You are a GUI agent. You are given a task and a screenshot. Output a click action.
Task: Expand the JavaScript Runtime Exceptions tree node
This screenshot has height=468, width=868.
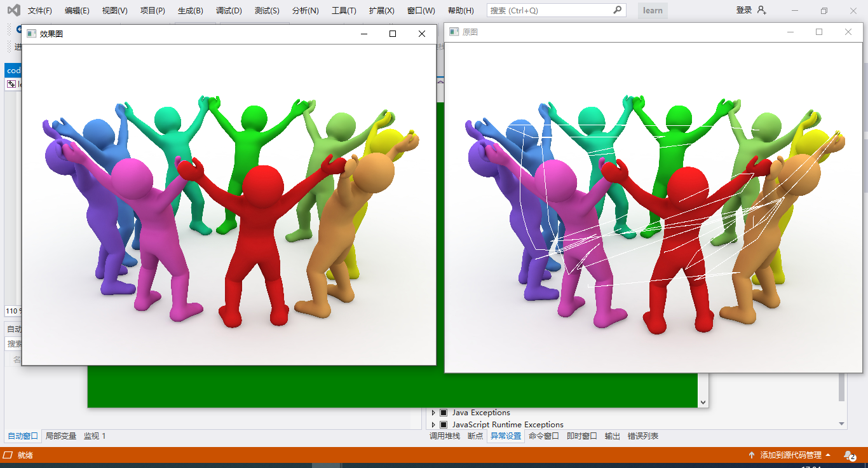pyautogui.click(x=433, y=424)
